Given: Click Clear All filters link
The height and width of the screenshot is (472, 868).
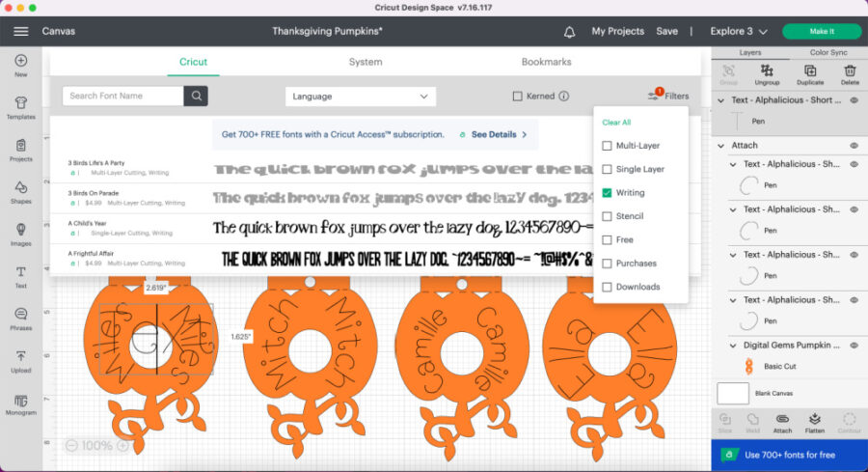Looking at the screenshot, I should point(616,123).
